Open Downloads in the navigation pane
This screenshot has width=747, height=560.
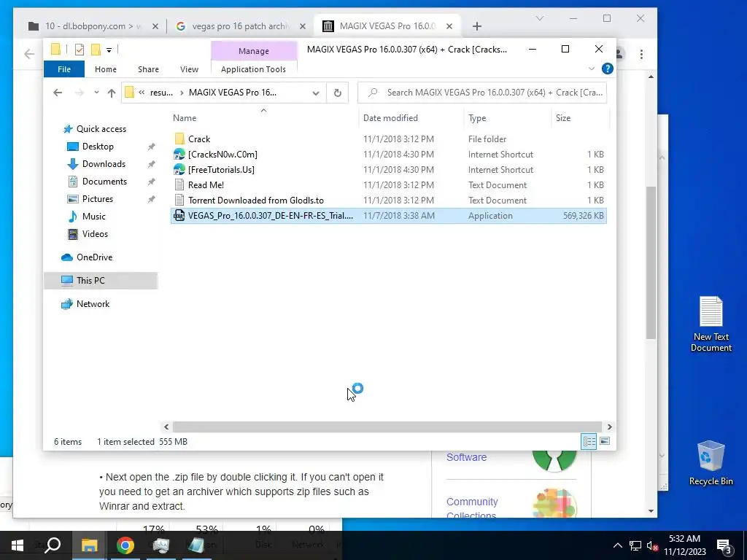point(104,164)
